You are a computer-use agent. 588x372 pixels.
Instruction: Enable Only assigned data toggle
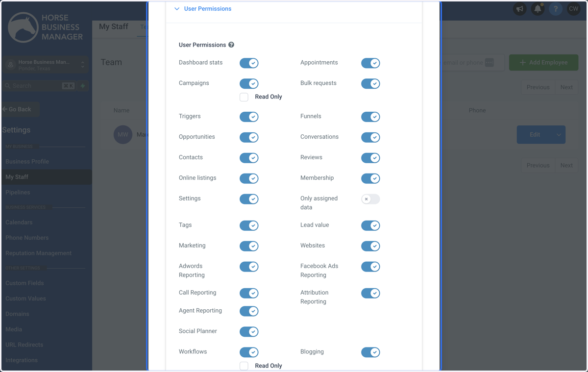pos(370,199)
